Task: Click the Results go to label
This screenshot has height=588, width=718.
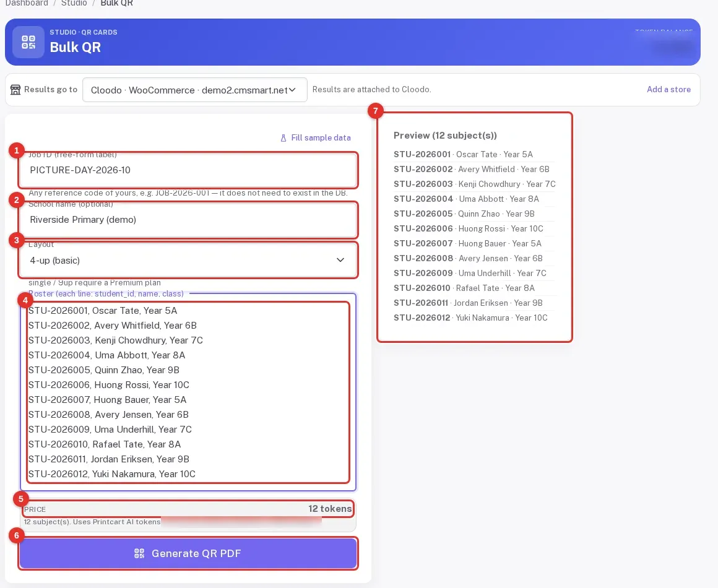Action: pyautogui.click(x=50, y=89)
